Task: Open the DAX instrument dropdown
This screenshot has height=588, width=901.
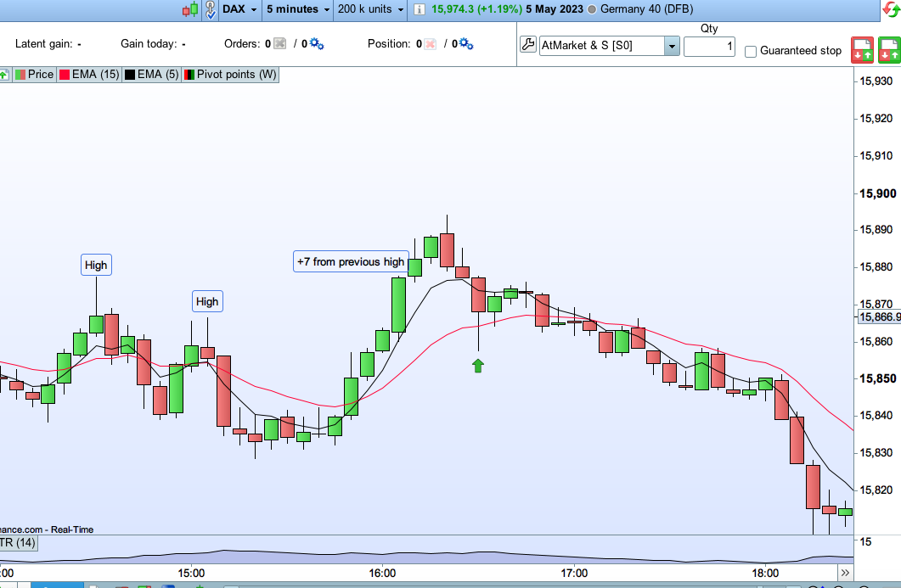Action: (x=239, y=9)
